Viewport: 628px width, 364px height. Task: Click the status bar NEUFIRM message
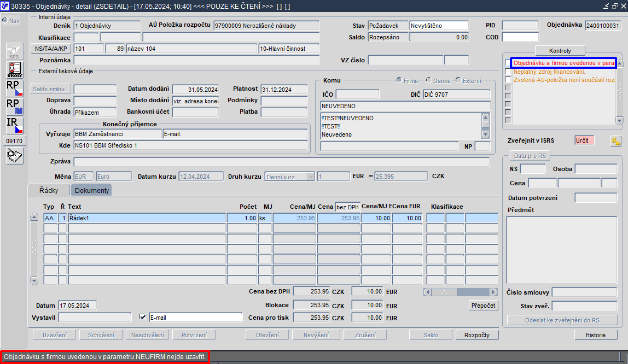click(104, 356)
